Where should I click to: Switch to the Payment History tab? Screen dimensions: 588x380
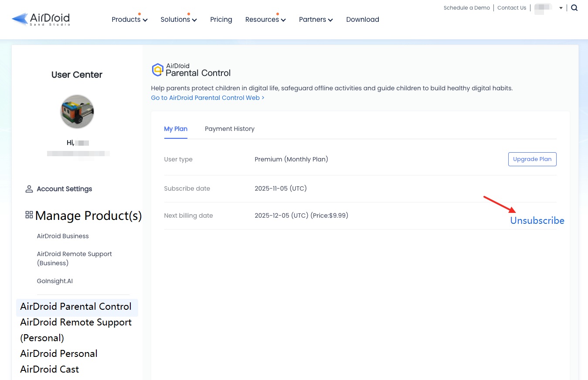(x=230, y=129)
